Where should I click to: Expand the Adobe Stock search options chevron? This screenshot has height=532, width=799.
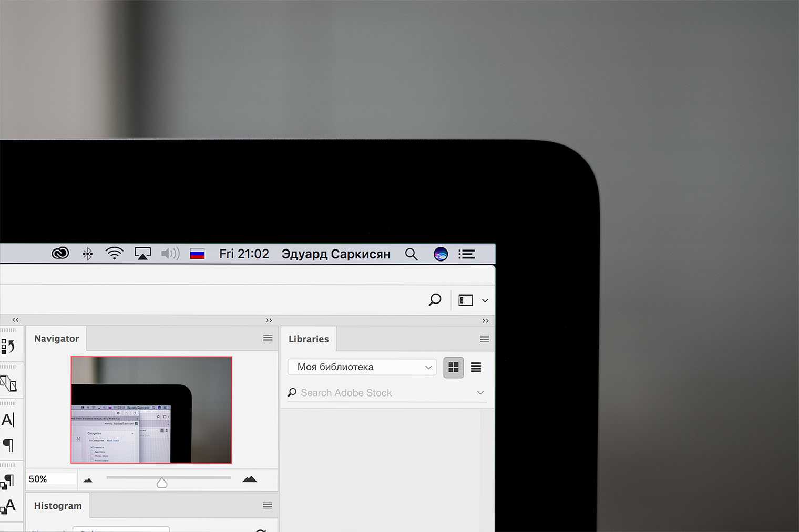point(480,393)
